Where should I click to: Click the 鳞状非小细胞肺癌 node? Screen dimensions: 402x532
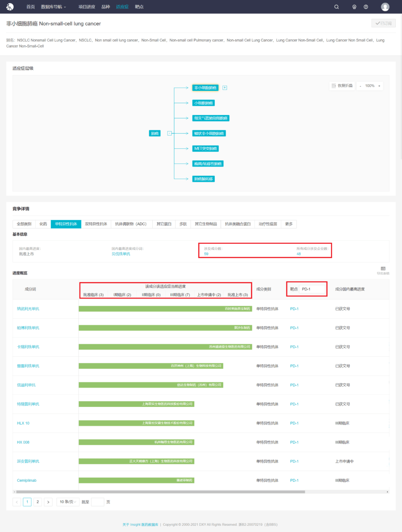209,133
